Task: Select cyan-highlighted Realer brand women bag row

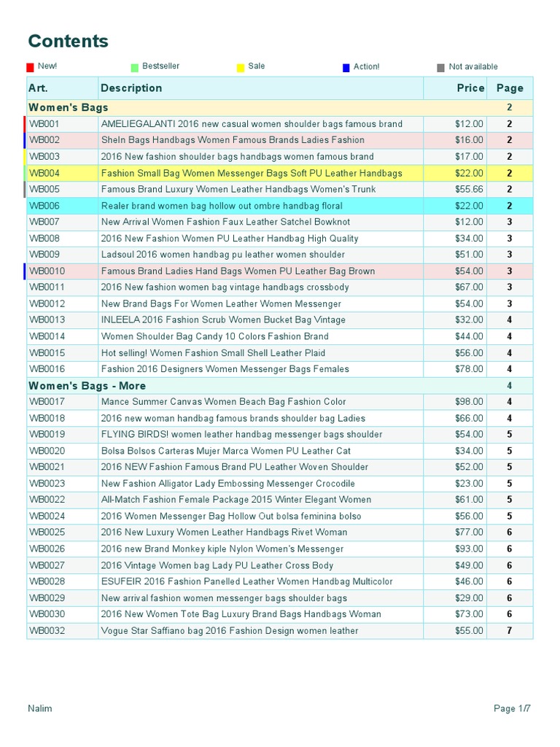Action: click(279, 206)
